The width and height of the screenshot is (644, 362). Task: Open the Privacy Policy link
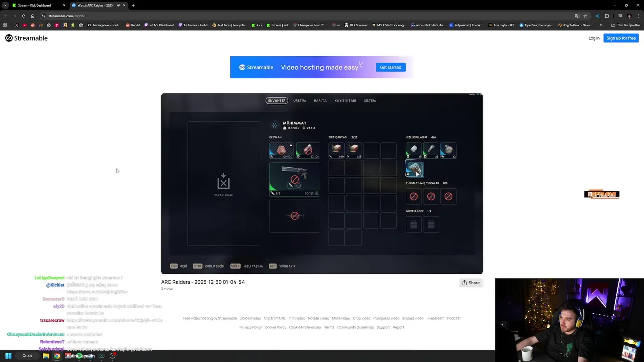pyautogui.click(x=251, y=327)
